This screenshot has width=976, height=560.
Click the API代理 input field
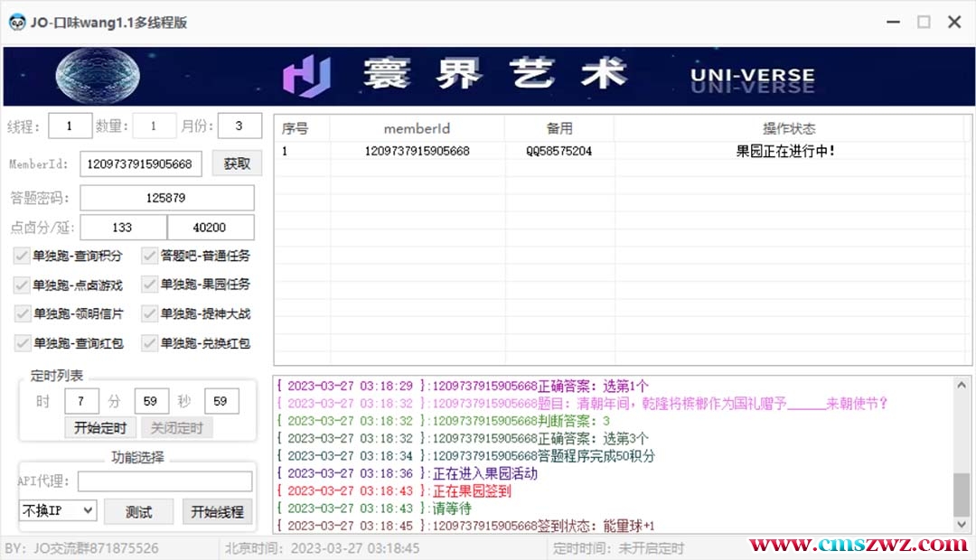(164, 481)
